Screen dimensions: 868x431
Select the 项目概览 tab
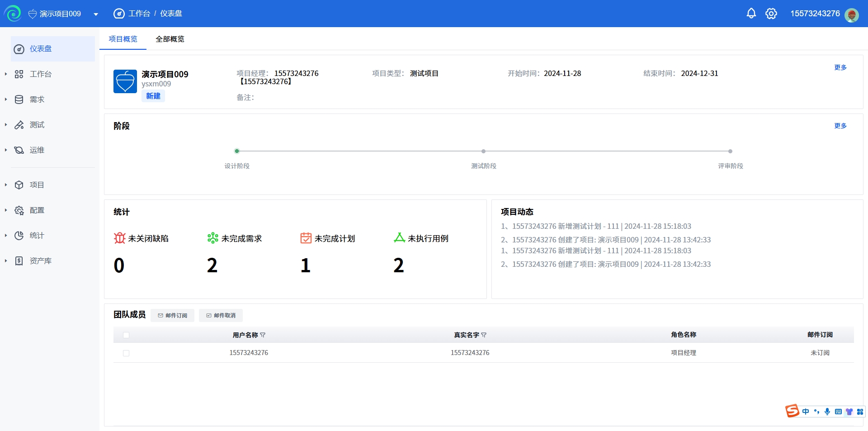click(x=123, y=39)
